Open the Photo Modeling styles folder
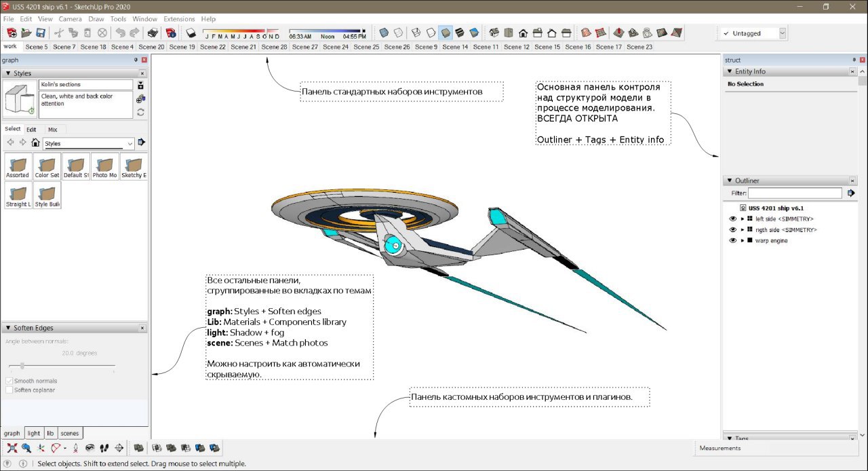 pyautogui.click(x=105, y=166)
